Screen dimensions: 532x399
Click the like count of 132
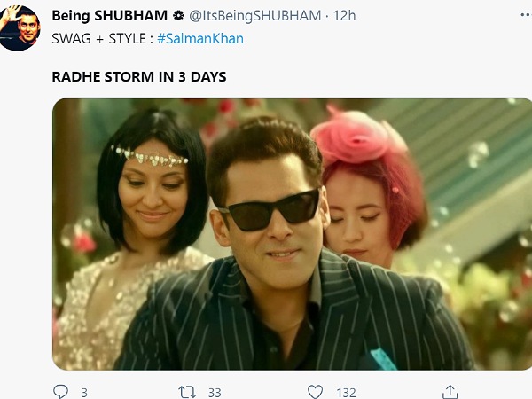[345, 392]
